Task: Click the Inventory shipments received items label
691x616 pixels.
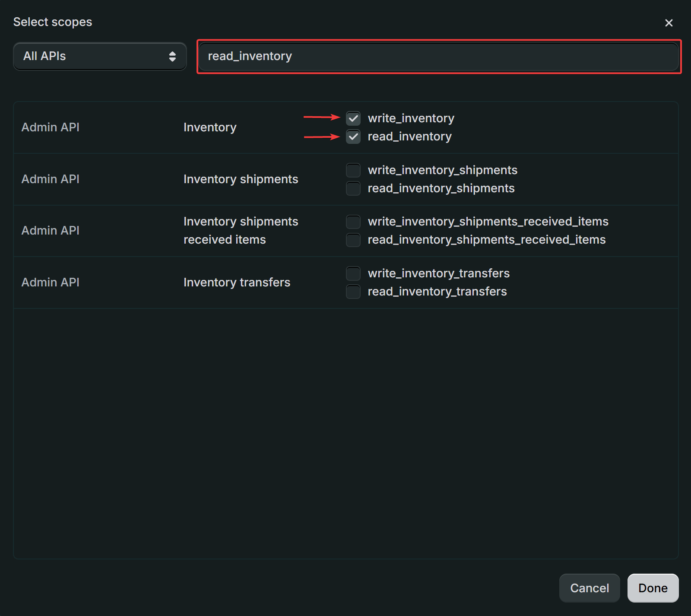Action: [241, 231]
